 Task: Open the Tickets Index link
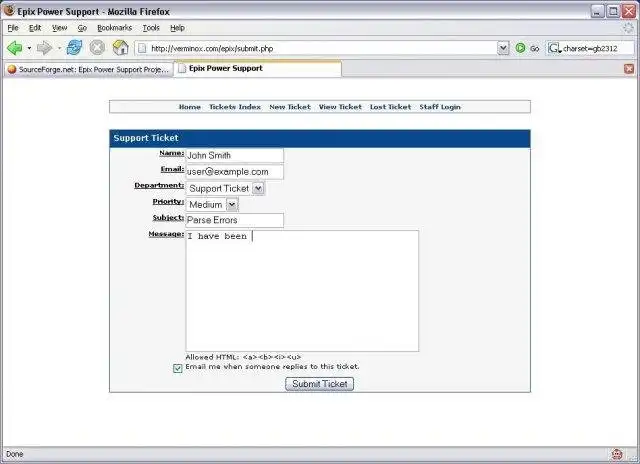[235, 107]
